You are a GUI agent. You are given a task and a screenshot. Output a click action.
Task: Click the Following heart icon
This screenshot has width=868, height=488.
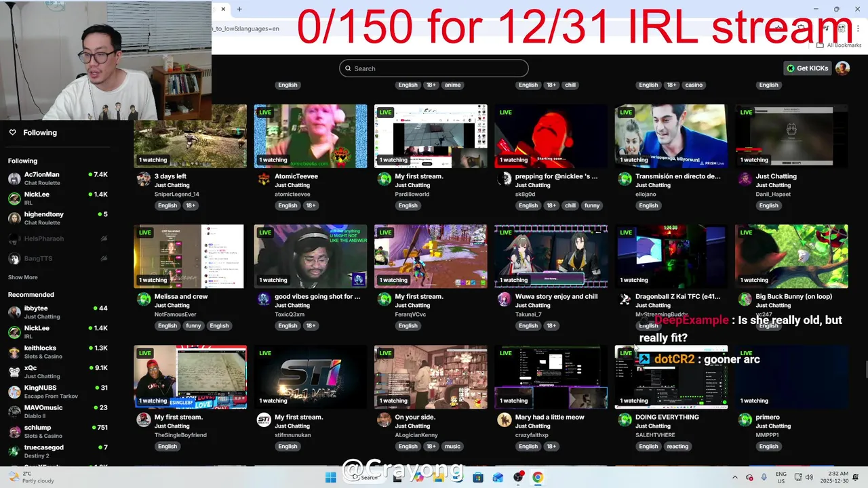(x=12, y=133)
